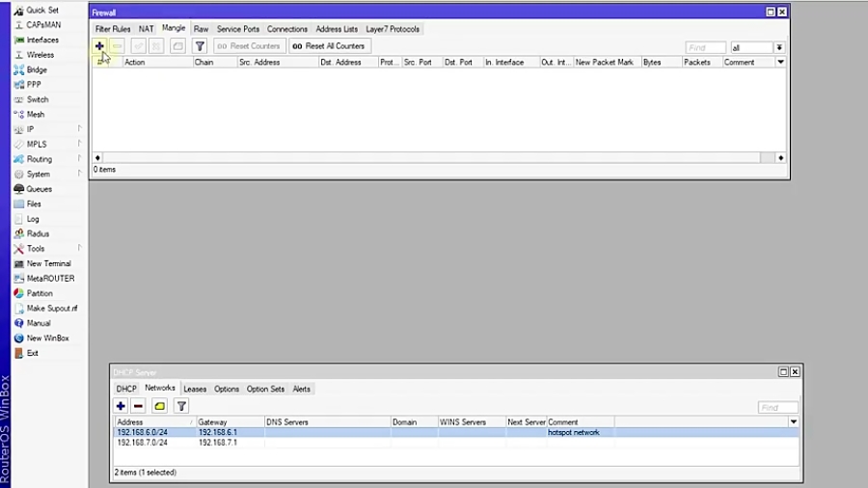Open the filter funnel in Firewall toolbar
The height and width of the screenshot is (488, 868).
click(x=200, y=46)
